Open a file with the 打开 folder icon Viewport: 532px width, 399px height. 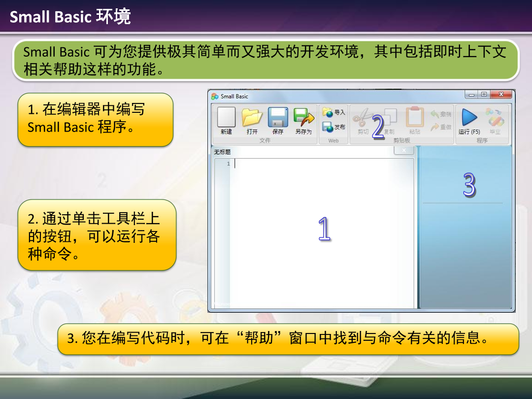(252, 118)
